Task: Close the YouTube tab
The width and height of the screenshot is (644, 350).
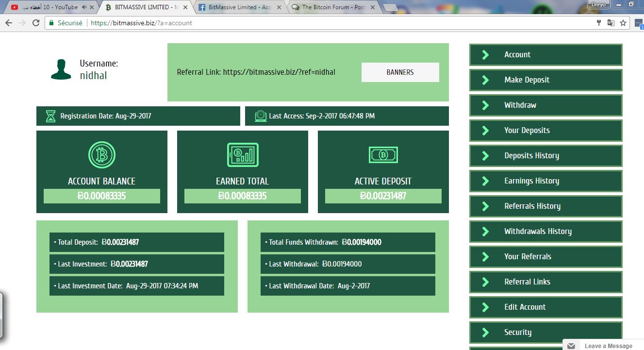Action: point(92,7)
